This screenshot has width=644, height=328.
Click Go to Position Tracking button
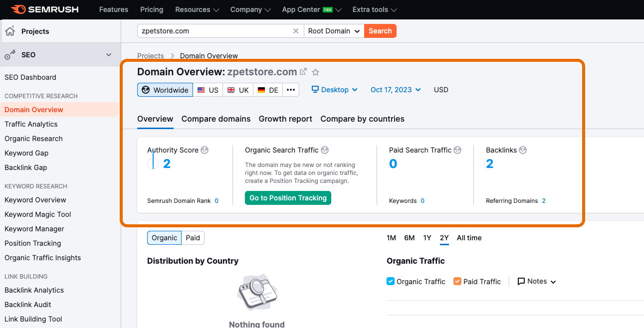288,198
